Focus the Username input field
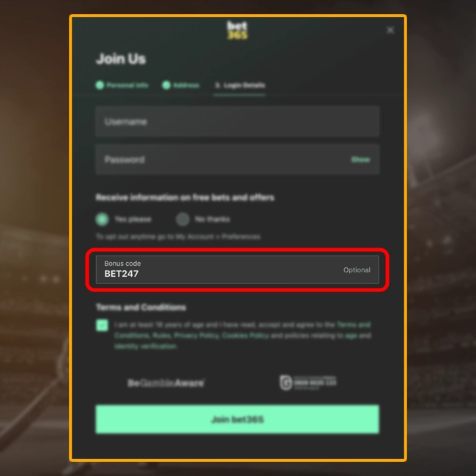 237,122
